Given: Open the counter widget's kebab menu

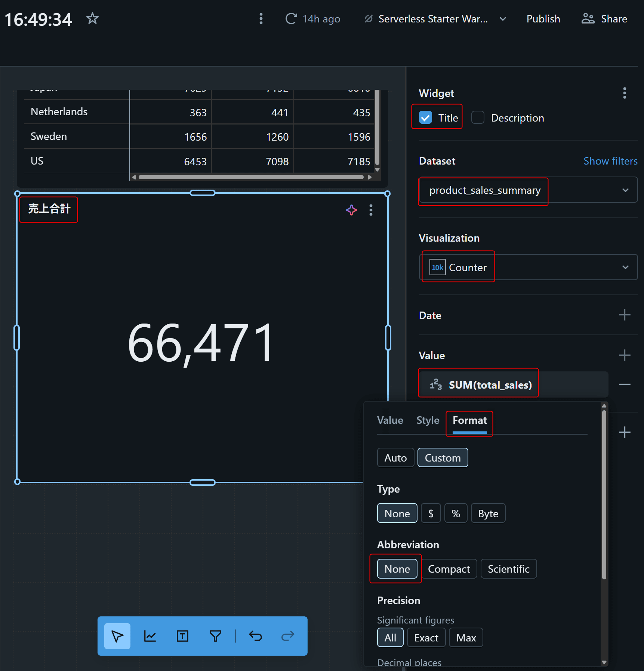Looking at the screenshot, I should point(371,210).
